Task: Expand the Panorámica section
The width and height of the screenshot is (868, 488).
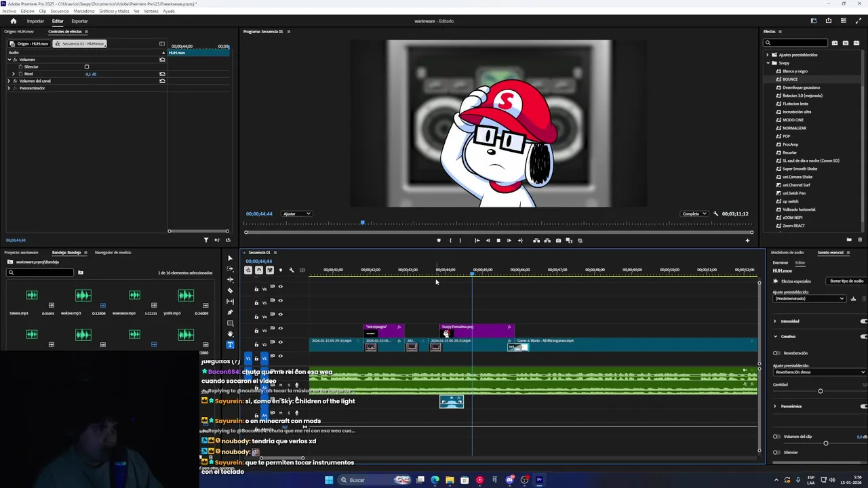Action: [775, 407]
